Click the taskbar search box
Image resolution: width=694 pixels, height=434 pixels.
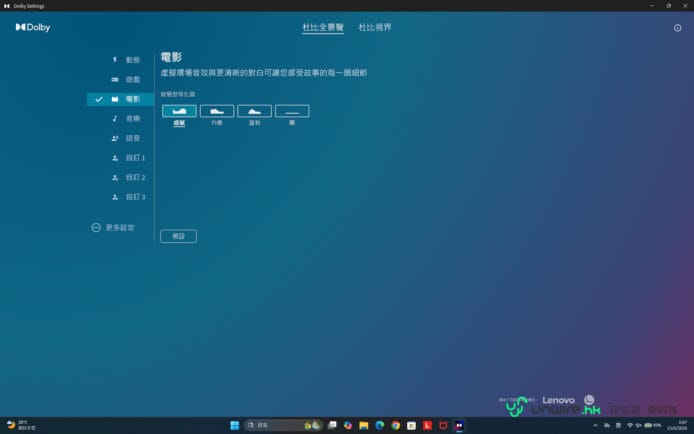pyautogui.click(x=283, y=425)
